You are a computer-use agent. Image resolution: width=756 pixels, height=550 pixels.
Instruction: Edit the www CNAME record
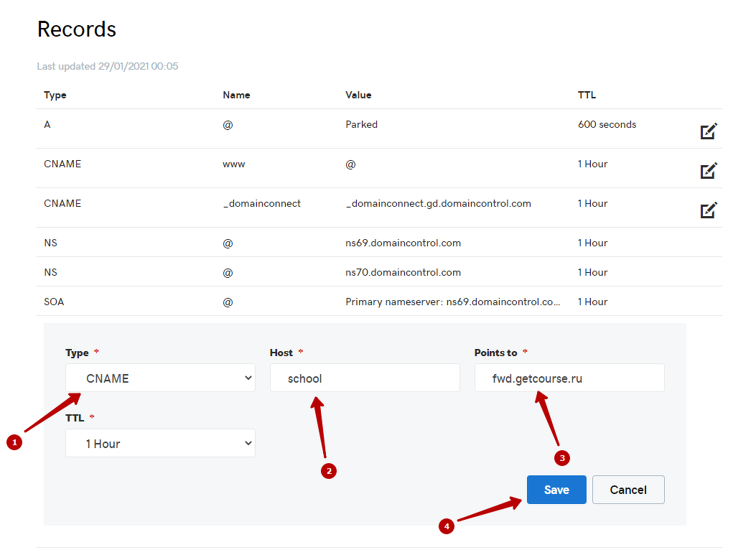point(709,171)
